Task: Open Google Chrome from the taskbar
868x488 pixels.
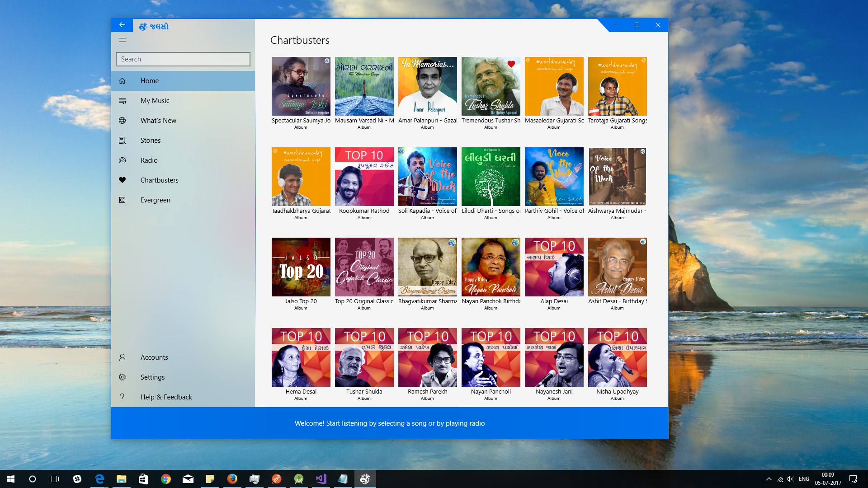Action: [x=166, y=479]
